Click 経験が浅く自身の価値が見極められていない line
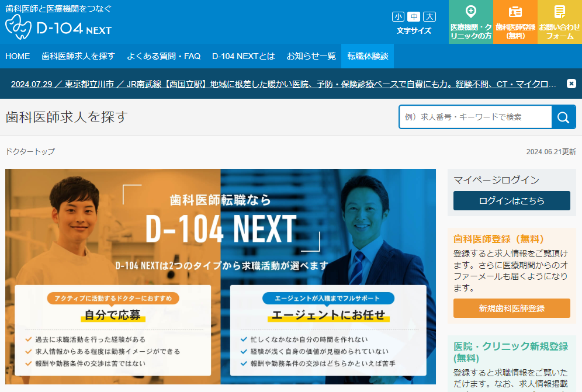582x392 pixels. pos(320,351)
